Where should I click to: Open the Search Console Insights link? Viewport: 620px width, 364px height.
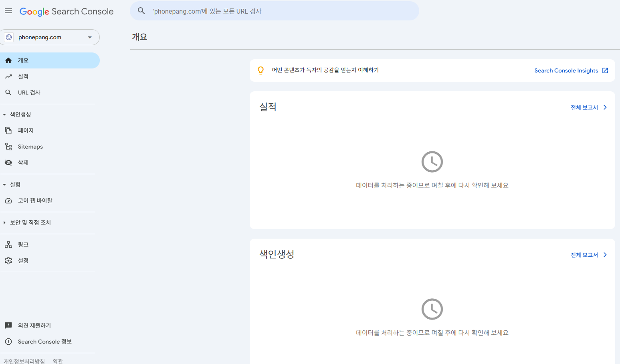tap(566, 70)
